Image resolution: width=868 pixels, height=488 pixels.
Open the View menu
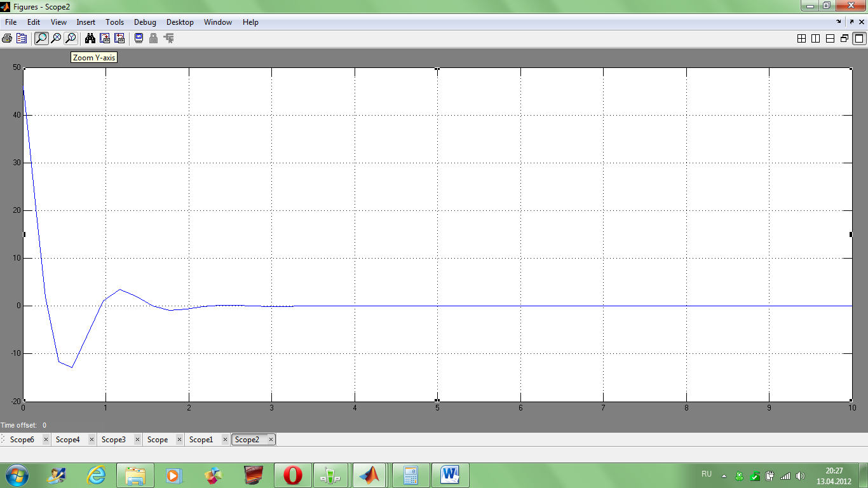(x=58, y=22)
